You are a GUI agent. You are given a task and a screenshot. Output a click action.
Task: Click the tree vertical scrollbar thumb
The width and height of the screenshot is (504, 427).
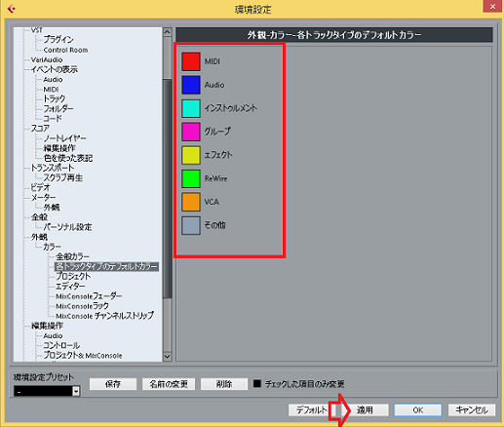(167, 188)
